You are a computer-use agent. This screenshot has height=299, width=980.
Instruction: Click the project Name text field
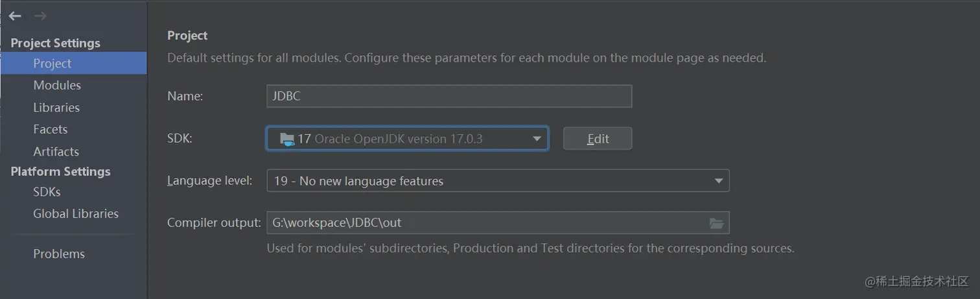coord(449,97)
